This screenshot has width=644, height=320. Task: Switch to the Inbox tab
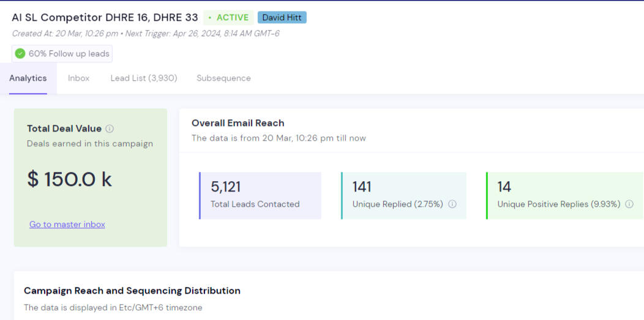(x=78, y=78)
